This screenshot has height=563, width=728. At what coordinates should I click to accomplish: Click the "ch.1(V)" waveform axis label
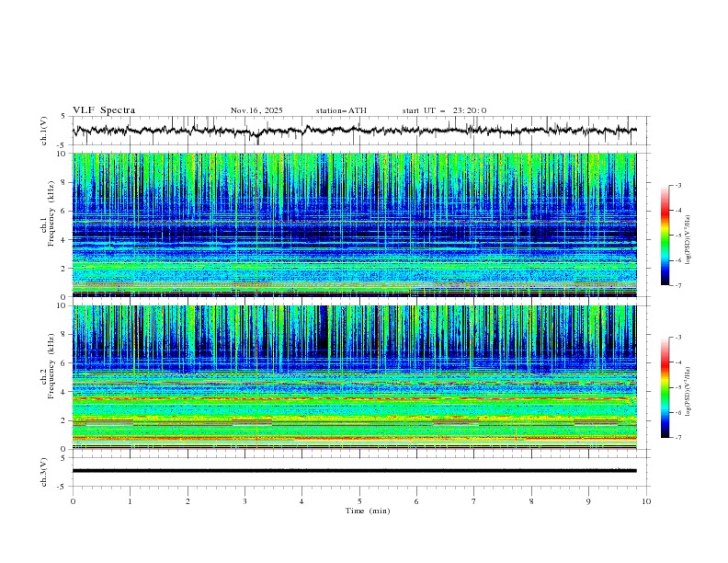[x=44, y=131]
